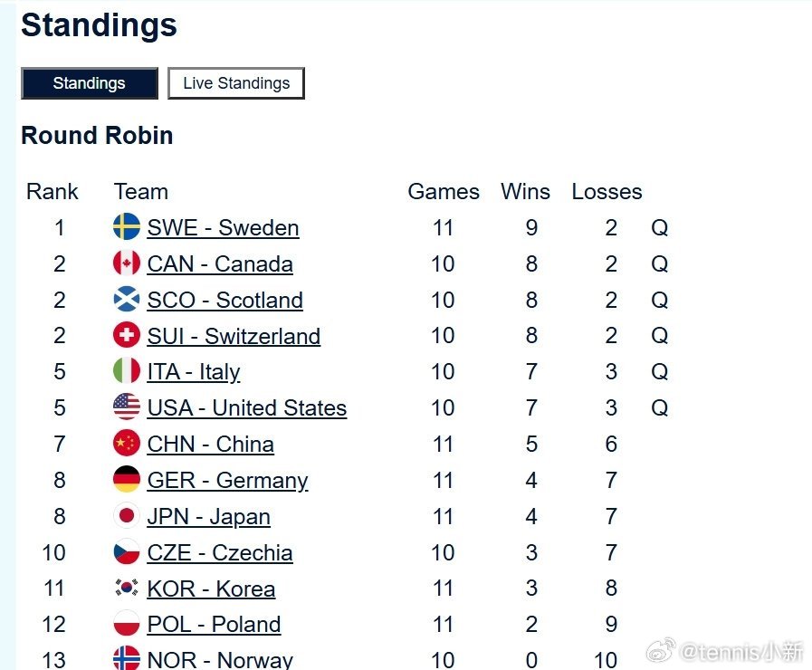Click the Switzerland flag icon
812x670 pixels.
coord(127,335)
